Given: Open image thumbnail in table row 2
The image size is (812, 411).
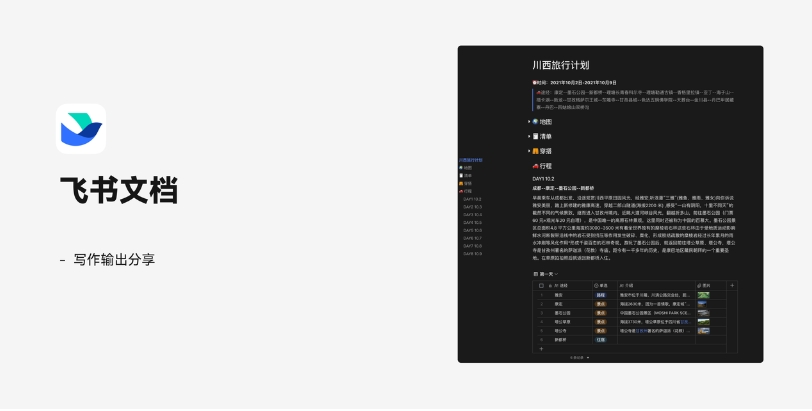Looking at the screenshot, I should pos(702,304).
